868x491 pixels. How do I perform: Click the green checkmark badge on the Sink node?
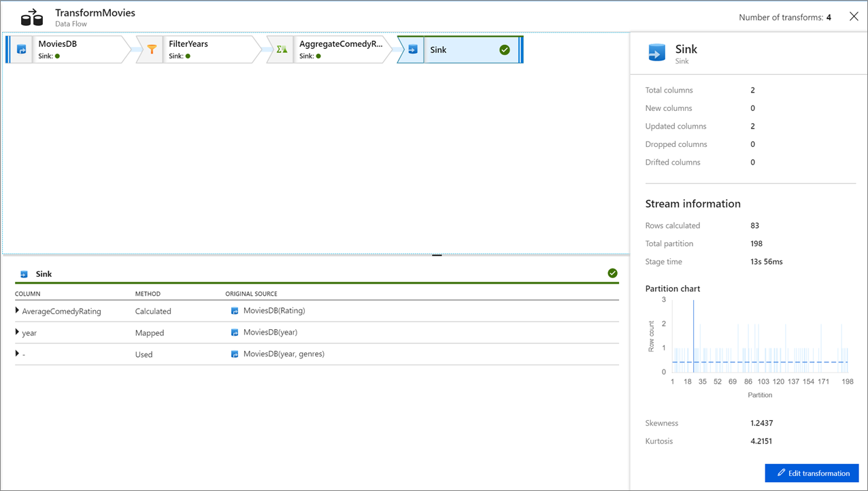click(x=503, y=49)
